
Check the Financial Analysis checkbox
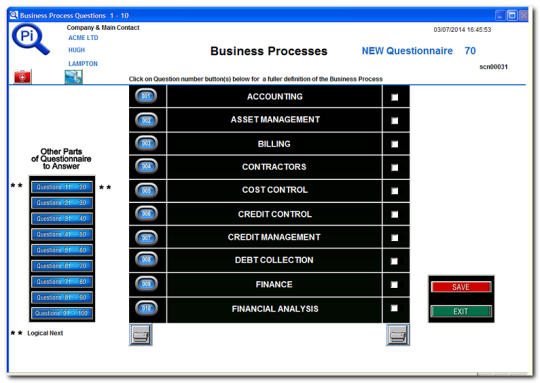395,308
